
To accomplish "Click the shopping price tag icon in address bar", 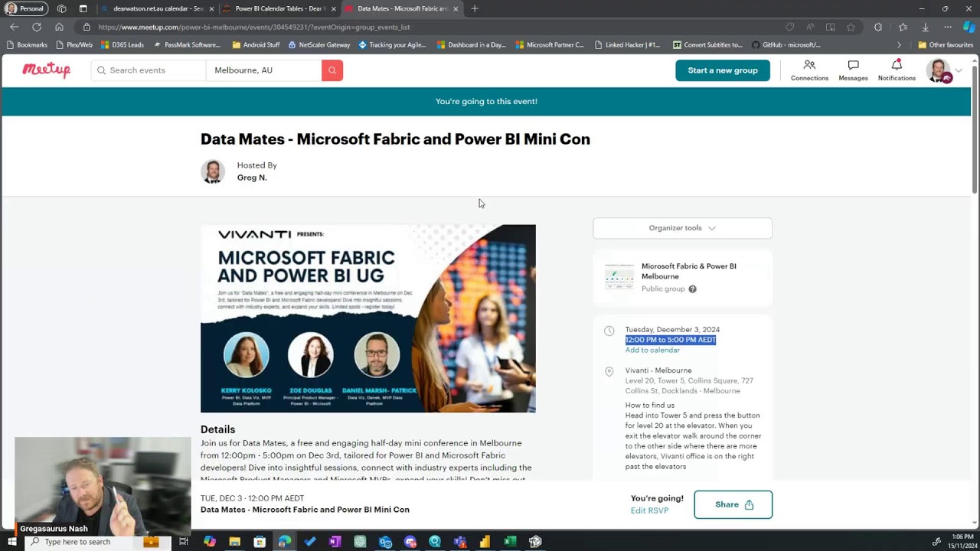I will pyautogui.click(x=789, y=27).
